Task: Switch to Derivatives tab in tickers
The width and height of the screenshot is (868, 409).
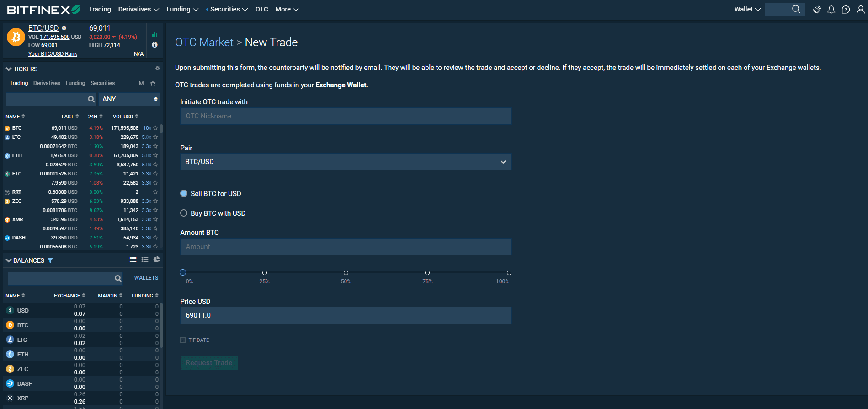Action: (47, 83)
